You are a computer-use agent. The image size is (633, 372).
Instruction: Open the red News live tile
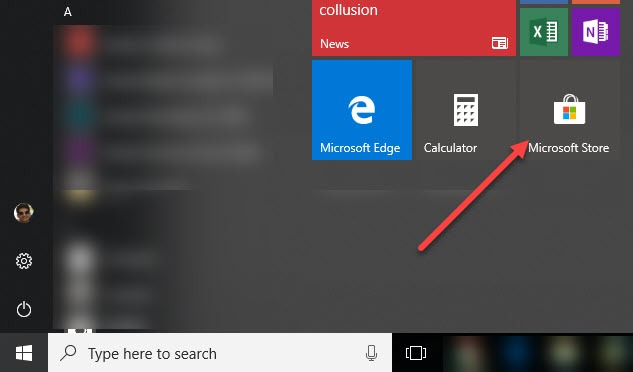pos(414,28)
